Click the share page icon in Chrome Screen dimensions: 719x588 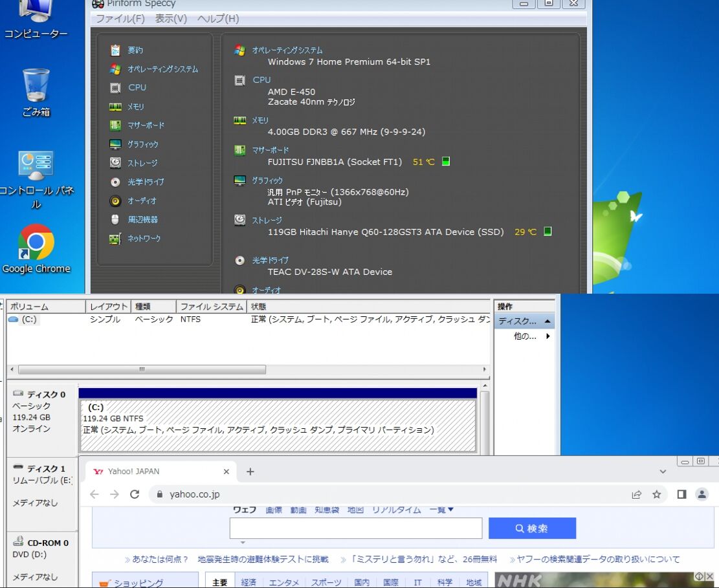tap(636, 494)
